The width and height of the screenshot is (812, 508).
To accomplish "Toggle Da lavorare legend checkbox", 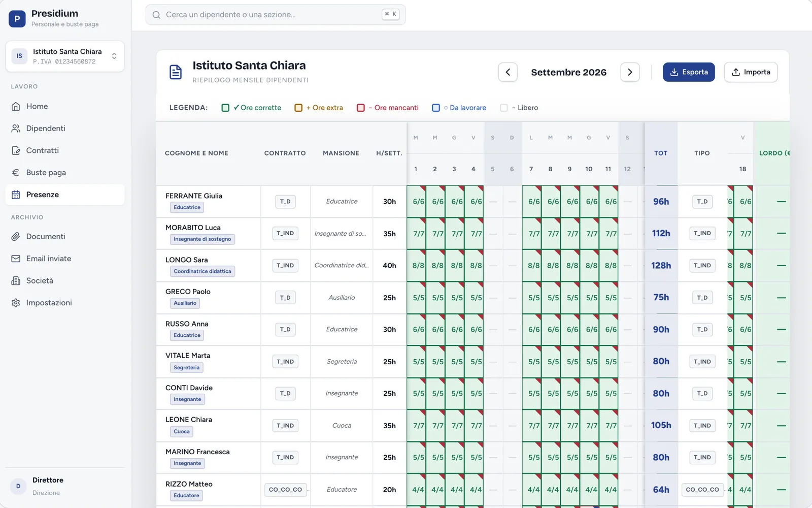I will pyautogui.click(x=436, y=108).
